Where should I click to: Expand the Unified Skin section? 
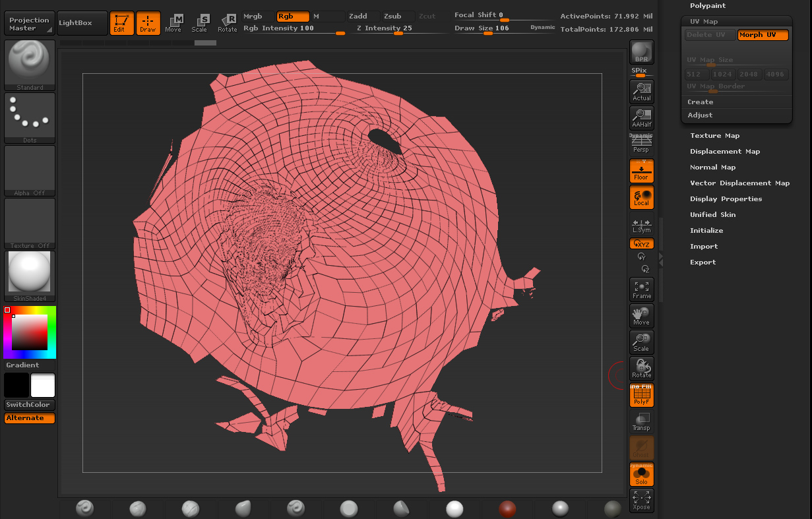click(713, 215)
